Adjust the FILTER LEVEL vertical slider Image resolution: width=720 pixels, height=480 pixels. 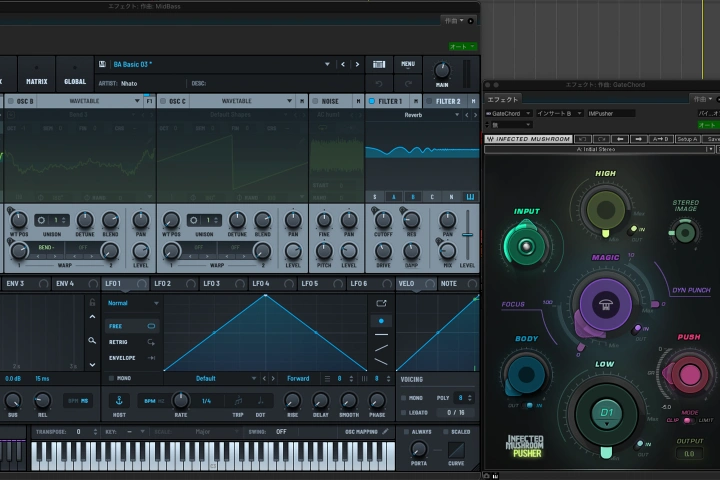(467, 235)
